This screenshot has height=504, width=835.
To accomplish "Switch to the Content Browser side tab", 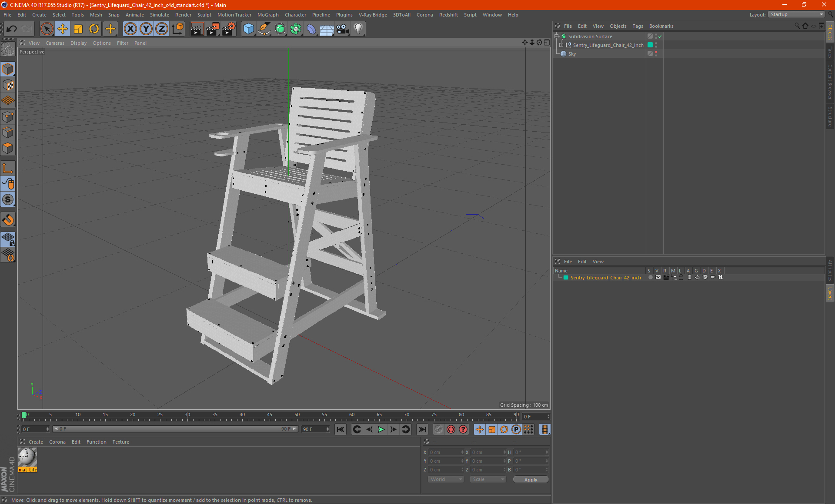I will tap(830, 82).
